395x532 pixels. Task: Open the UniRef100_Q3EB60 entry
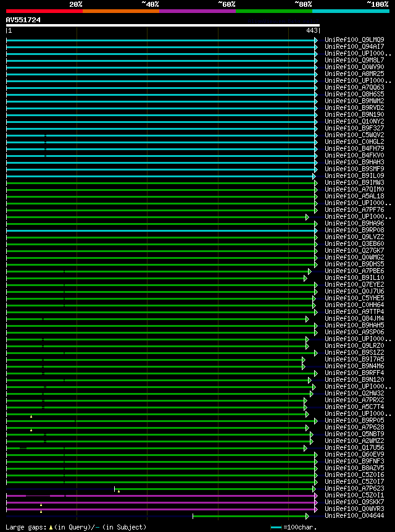point(354,244)
